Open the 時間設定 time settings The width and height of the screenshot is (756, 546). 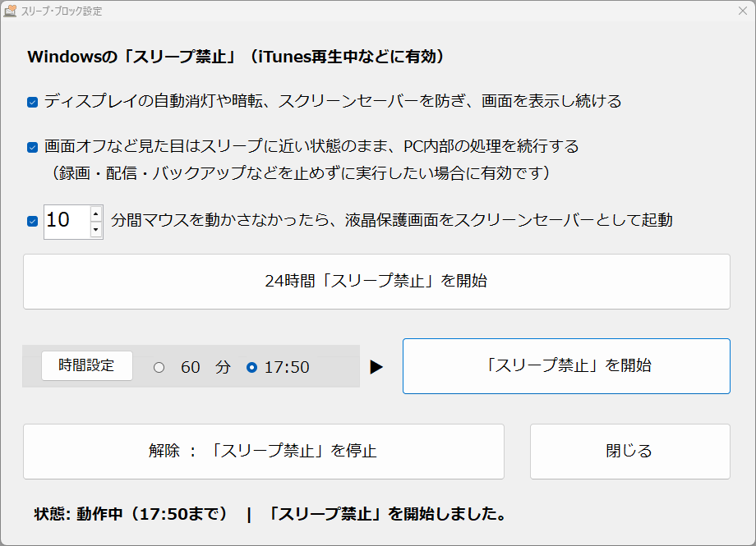click(x=85, y=365)
